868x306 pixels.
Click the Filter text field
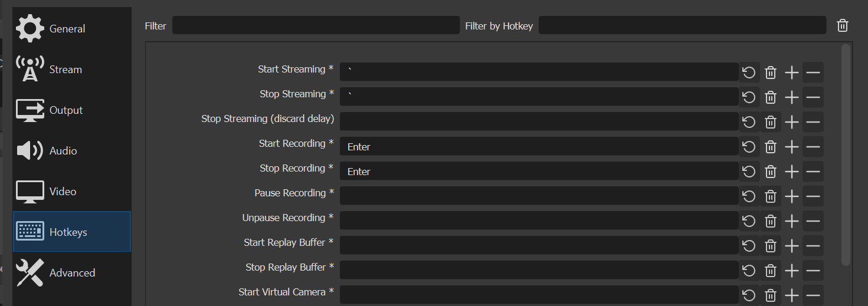tap(316, 25)
